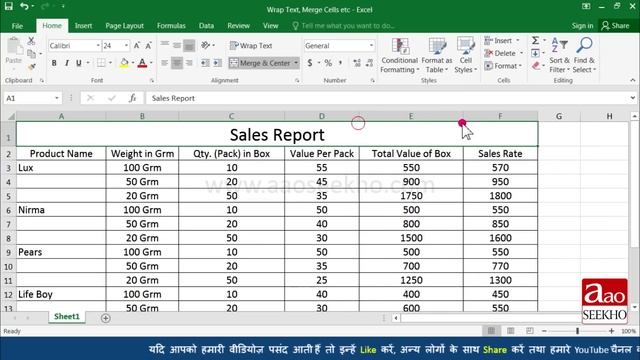Open the File tab

(17, 26)
